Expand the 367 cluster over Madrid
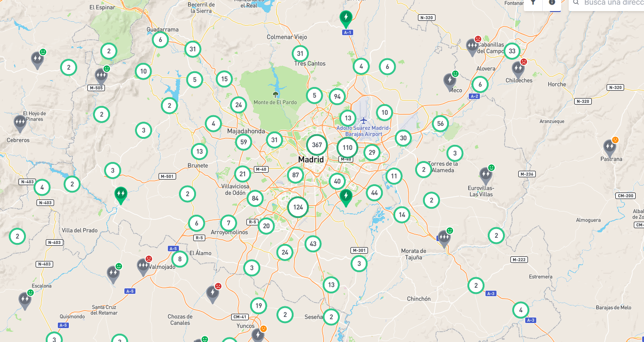The width and height of the screenshot is (644, 342). pos(317,145)
